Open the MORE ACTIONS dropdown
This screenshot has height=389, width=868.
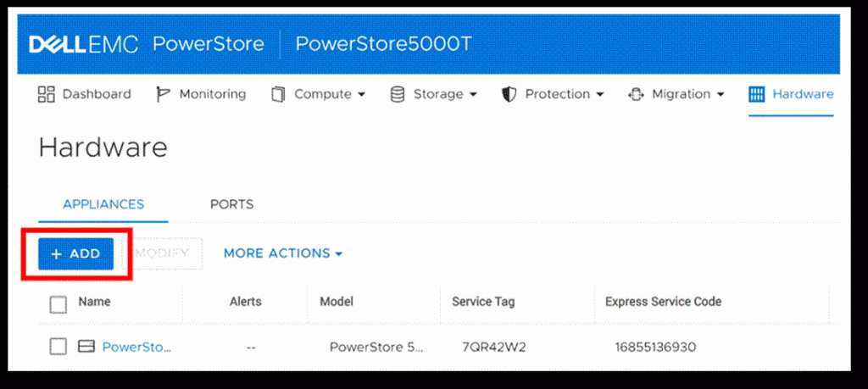pos(283,253)
